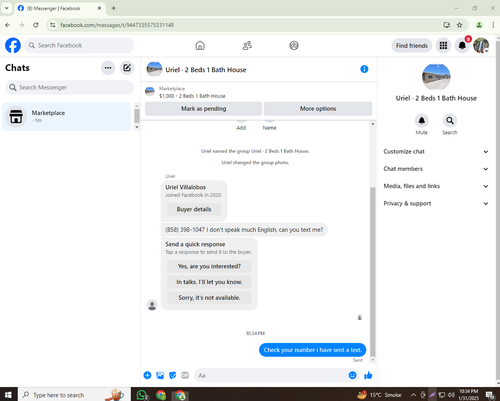Search in conversation with magnifier icon
500x401 pixels.
pyautogui.click(x=450, y=120)
